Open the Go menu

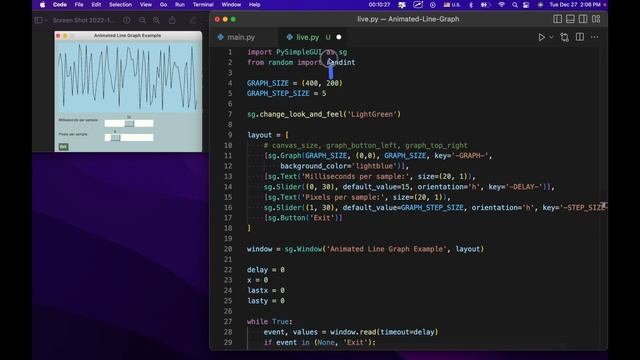164,5
